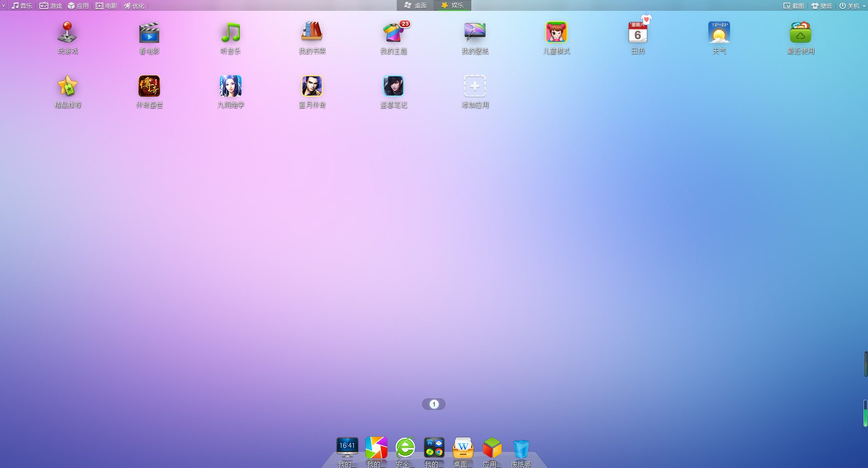Open the 玩游戏 joystick icon

click(x=67, y=33)
